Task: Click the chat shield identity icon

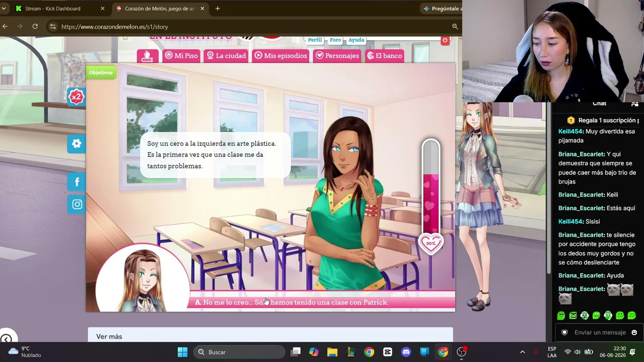Action: [x=565, y=332]
